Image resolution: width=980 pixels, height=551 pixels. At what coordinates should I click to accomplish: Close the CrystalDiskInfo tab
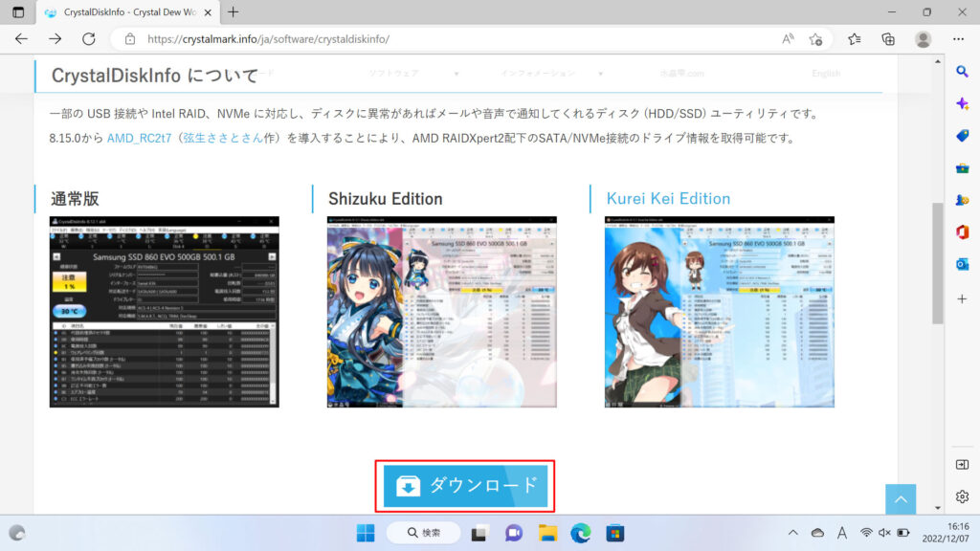click(208, 12)
